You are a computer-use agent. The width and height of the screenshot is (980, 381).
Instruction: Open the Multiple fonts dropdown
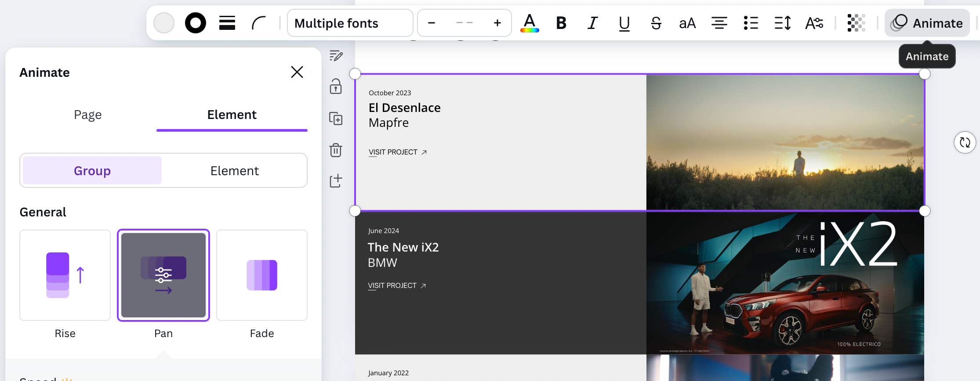tap(350, 23)
